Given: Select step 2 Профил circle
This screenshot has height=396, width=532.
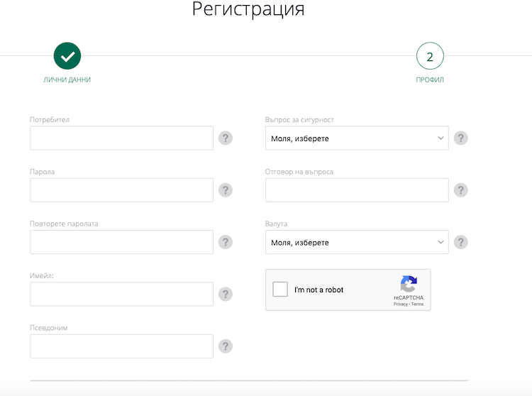Looking at the screenshot, I should (430, 56).
